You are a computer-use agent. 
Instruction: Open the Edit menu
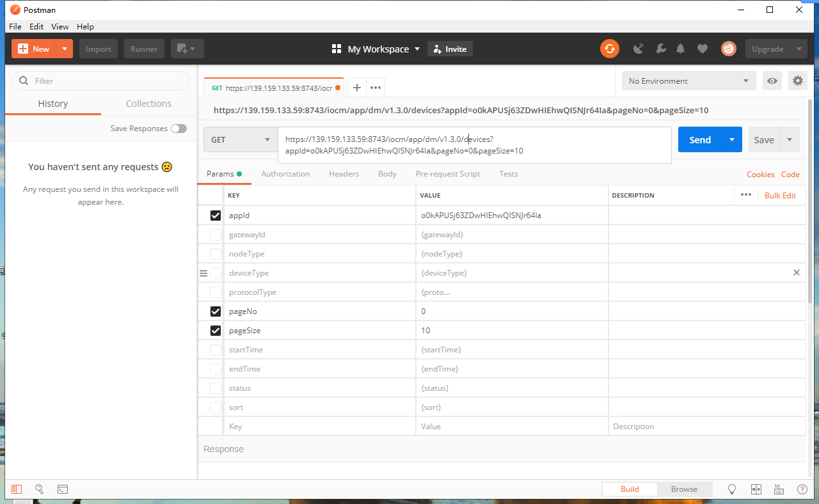pos(36,26)
